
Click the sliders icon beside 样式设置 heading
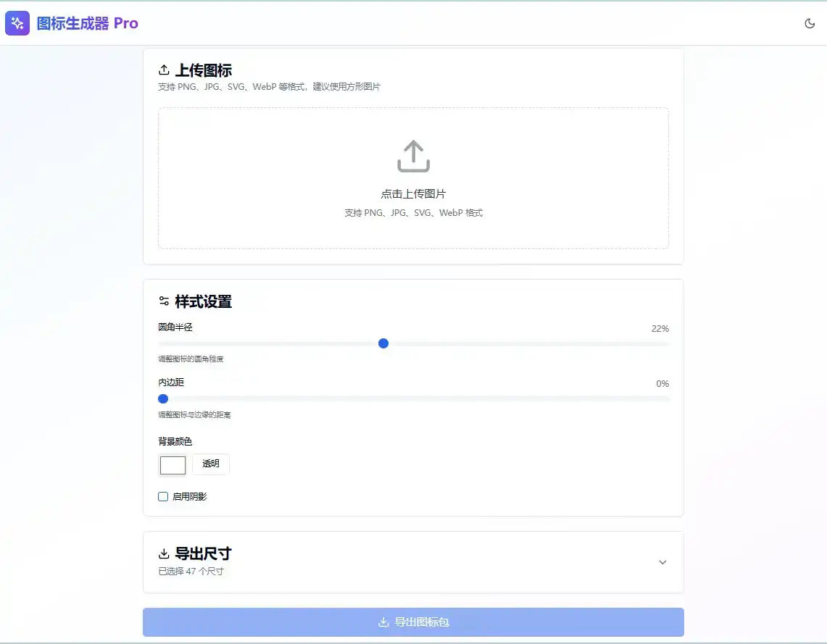164,301
